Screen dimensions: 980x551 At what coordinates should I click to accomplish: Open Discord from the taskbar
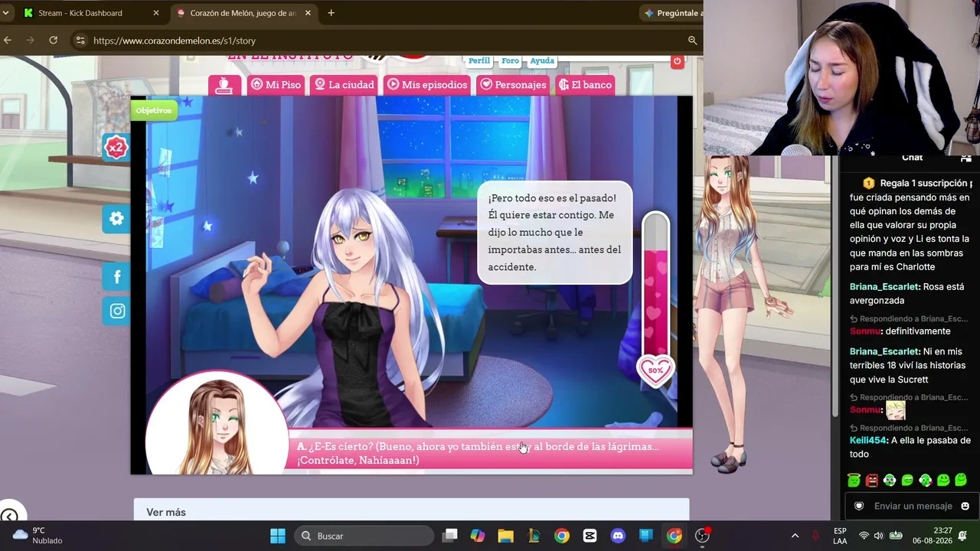[618, 536]
